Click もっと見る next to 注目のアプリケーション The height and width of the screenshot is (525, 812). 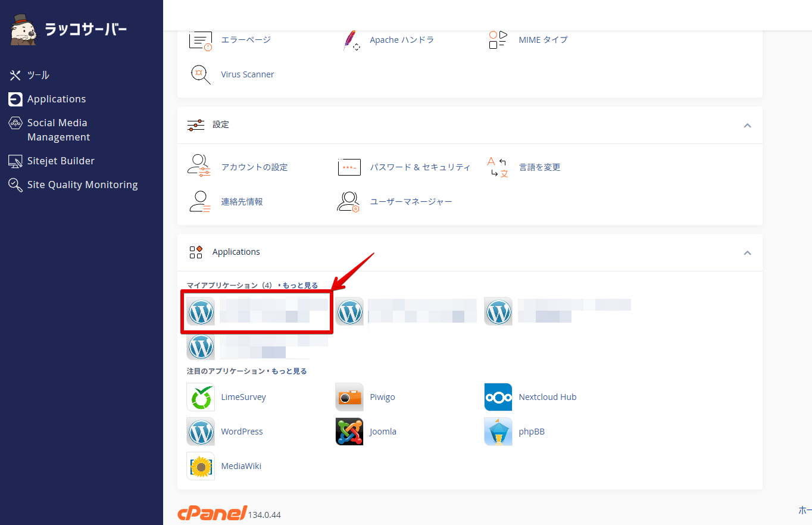pyautogui.click(x=289, y=371)
